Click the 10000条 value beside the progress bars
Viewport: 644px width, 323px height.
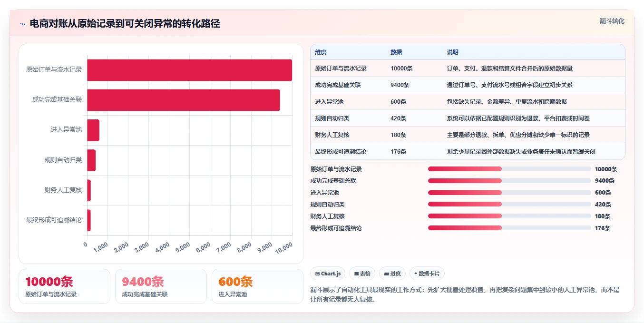point(606,169)
